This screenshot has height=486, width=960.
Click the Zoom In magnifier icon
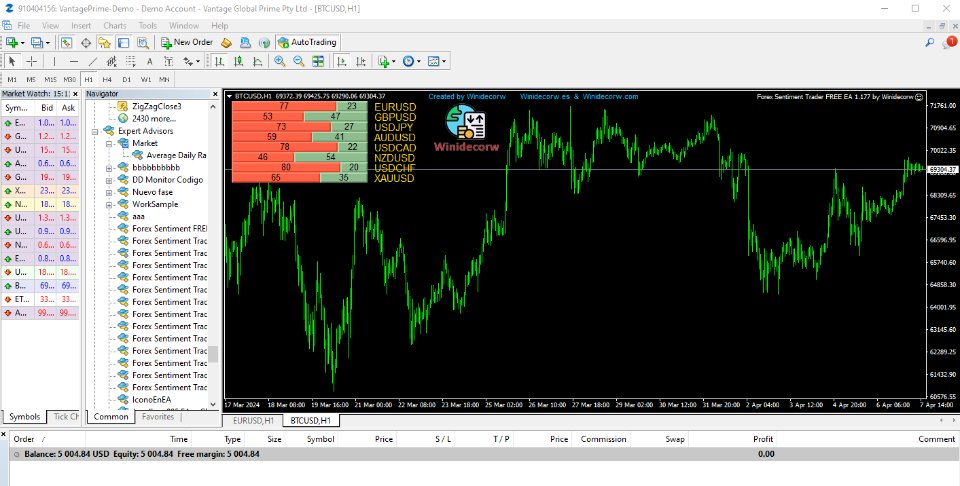(279, 61)
